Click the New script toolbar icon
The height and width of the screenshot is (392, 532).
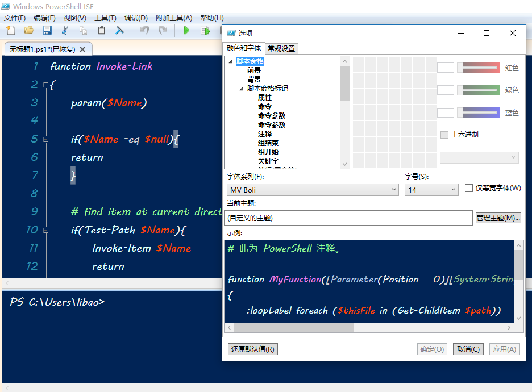11,31
